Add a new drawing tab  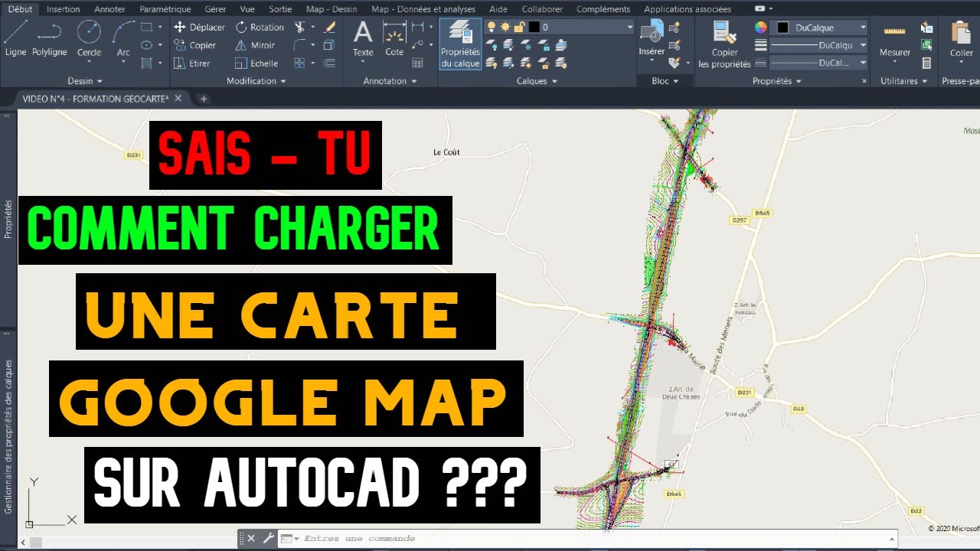point(203,99)
